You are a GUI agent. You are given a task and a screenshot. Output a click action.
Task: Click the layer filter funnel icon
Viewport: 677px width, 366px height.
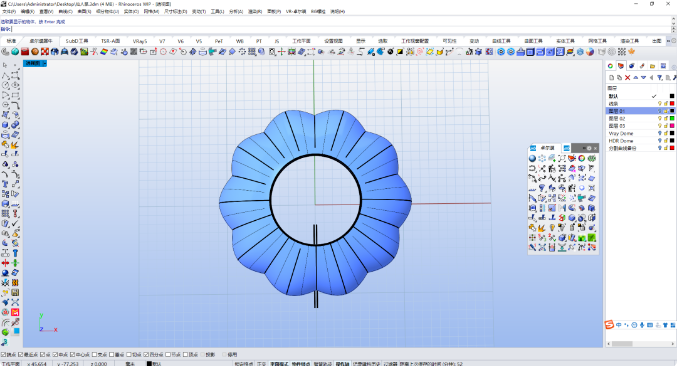coord(660,78)
